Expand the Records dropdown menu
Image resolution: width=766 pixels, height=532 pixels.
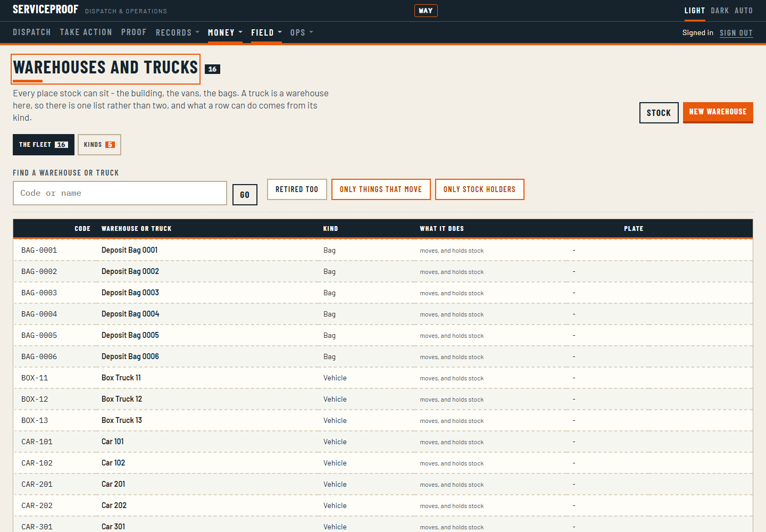coord(178,32)
